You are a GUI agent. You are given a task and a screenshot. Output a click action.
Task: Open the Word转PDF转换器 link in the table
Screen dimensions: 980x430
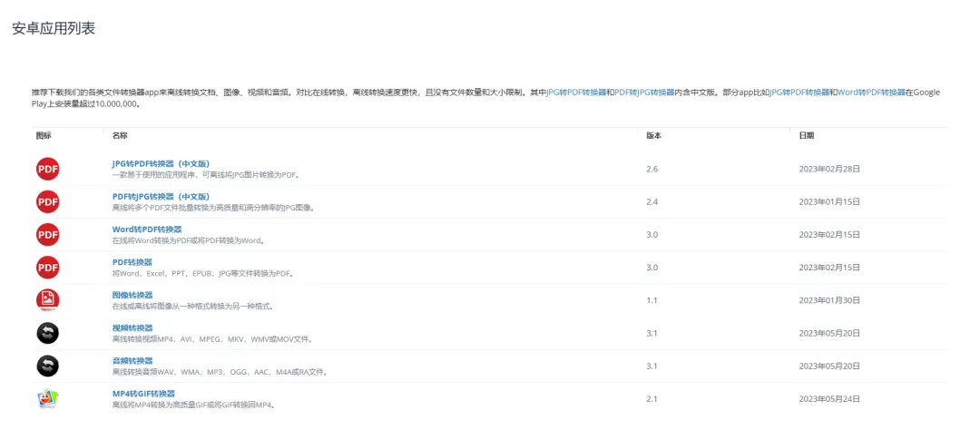[147, 230]
